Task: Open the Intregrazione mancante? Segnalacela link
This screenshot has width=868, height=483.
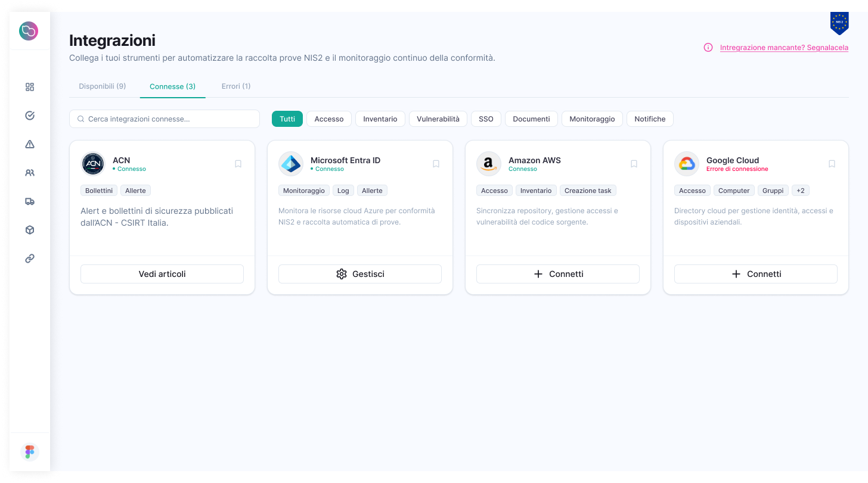Action: (x=784, y=48)
